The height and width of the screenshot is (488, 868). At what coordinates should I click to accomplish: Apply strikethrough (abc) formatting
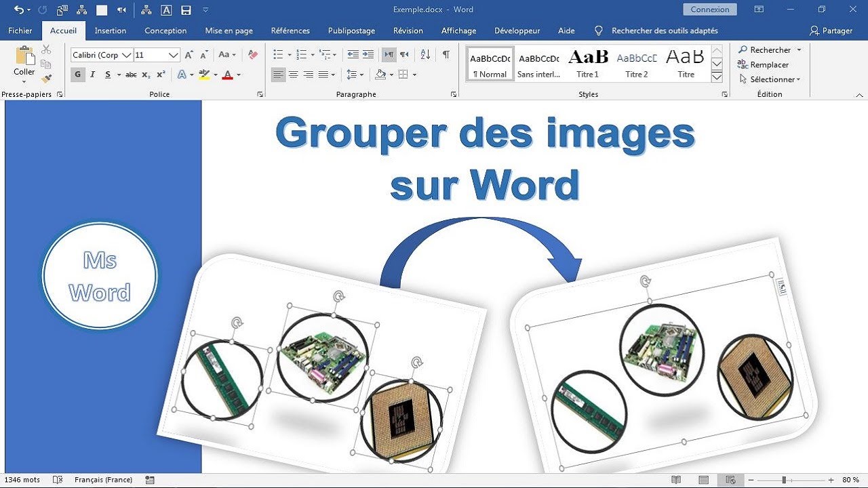point(131,75)
